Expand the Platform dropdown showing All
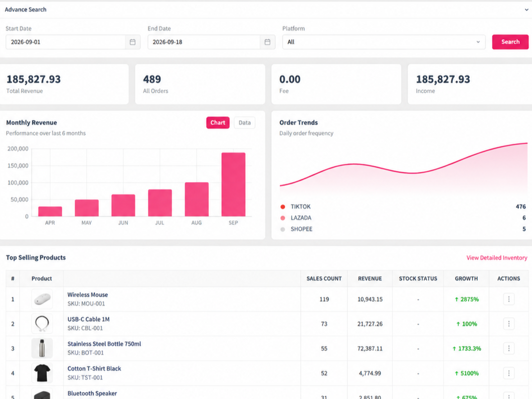The width and height of the screenshot is (532, 399). click(x=384, y=42)
